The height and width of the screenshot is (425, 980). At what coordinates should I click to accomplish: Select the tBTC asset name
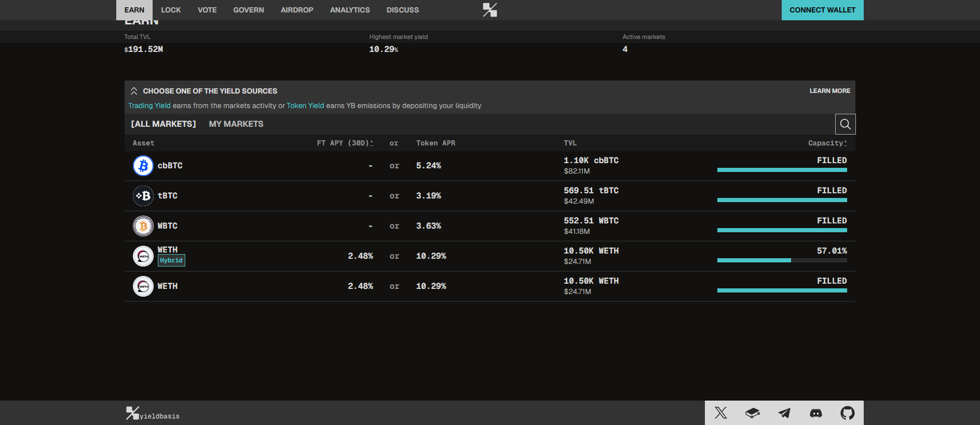(x=168, y=196)
